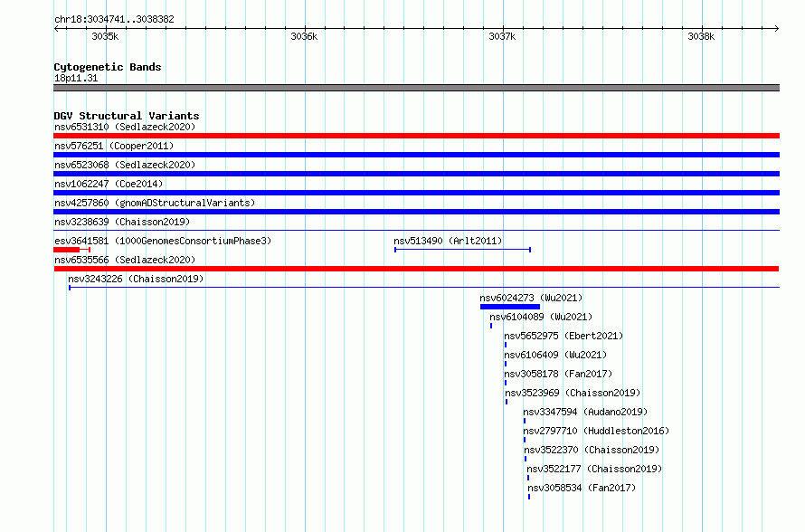Viewport: 805px width, 532px height.
Task: Click the red esv3641581 variant glyph
Action: pos(71,250)
